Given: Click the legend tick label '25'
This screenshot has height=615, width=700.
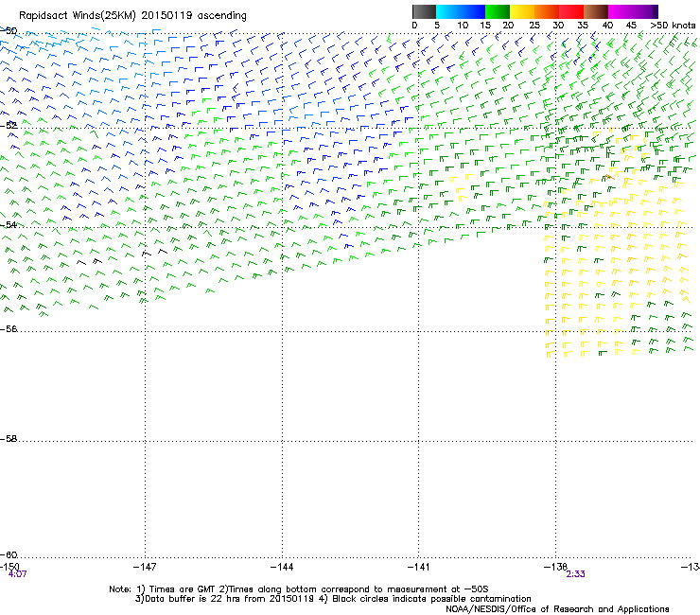Looking at the screenshot, I should [534, 26].
